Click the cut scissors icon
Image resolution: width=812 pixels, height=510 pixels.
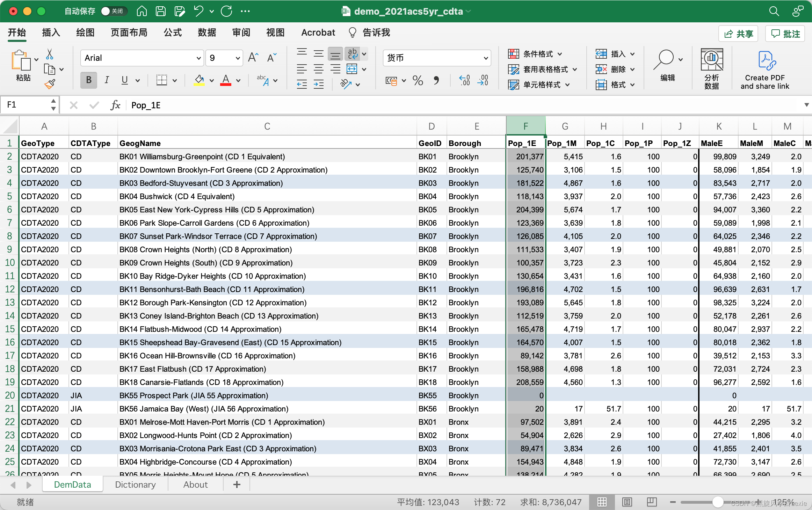[x=50, y=54]
